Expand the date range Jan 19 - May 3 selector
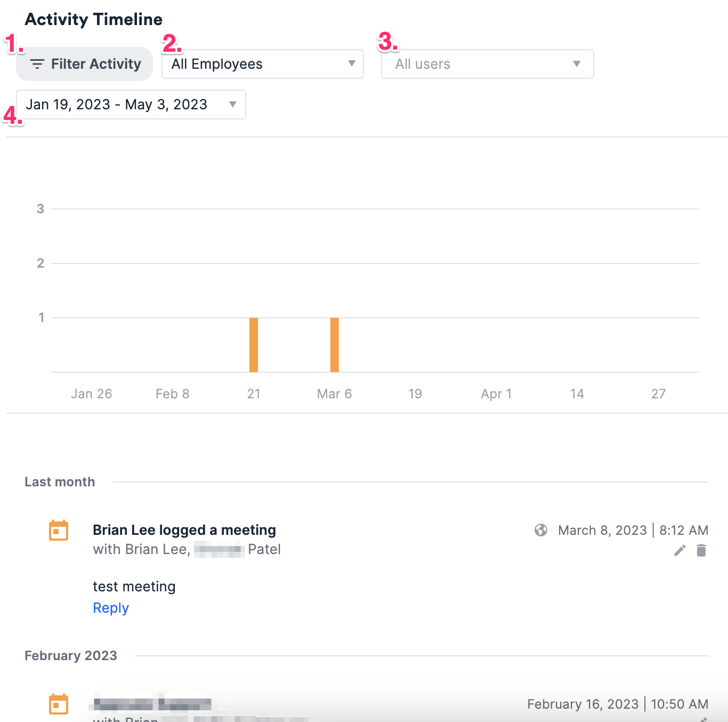728x722 pixels. [x=131, y=105]
